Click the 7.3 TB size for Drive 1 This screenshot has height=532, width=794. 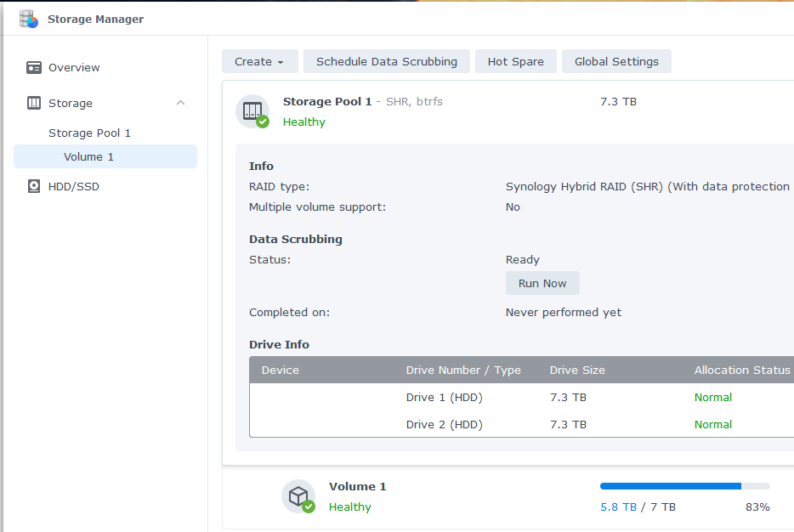coord(568,398)
